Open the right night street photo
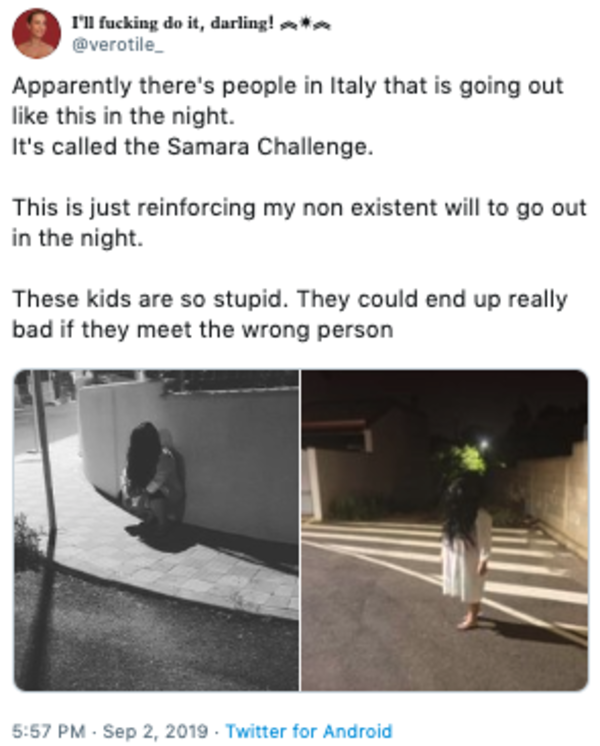 click(x=445, y=530)
